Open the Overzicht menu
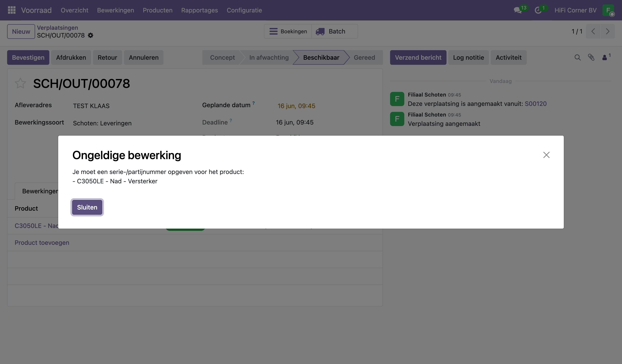 [x=74, y=10]
